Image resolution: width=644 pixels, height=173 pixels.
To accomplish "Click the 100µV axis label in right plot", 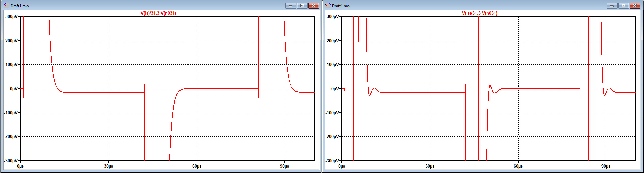I will pos(333,64).
